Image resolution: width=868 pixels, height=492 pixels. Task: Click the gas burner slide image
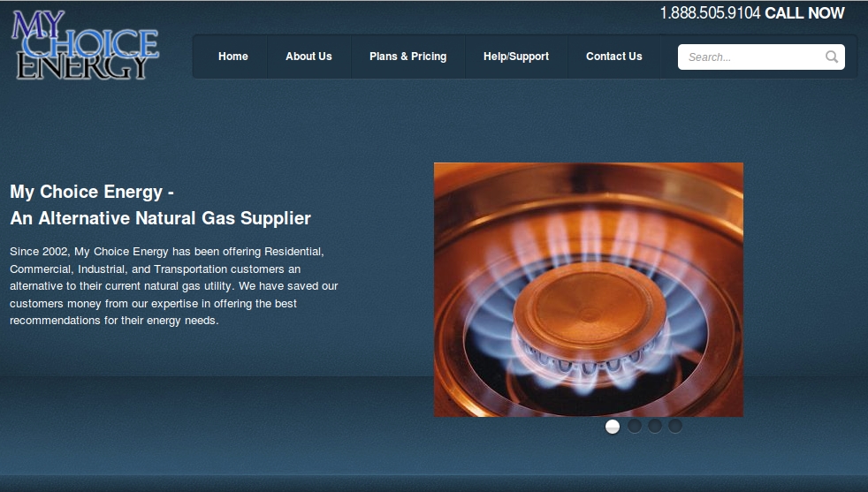pyautogui.click(x=589, y=290)
